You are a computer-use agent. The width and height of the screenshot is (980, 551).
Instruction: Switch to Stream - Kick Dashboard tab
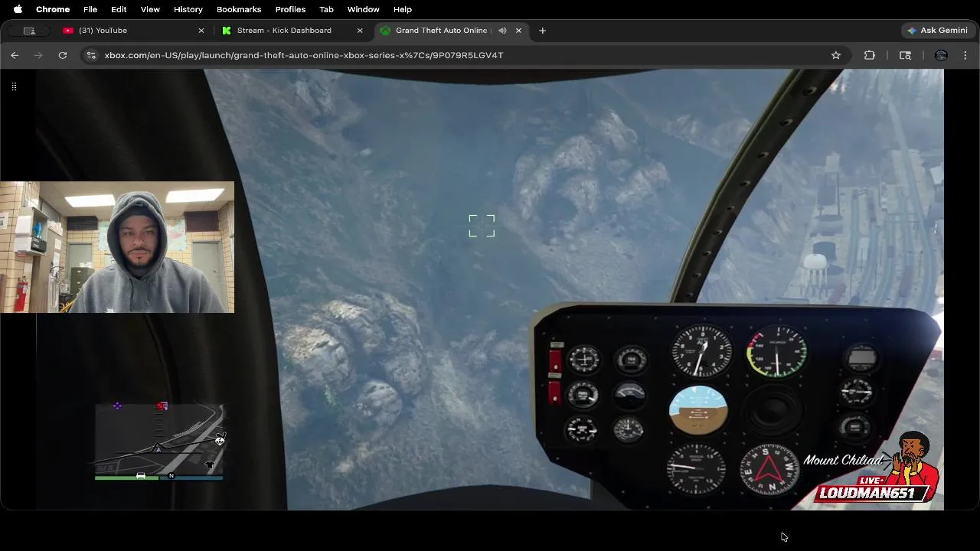click(x=291, y=31)
